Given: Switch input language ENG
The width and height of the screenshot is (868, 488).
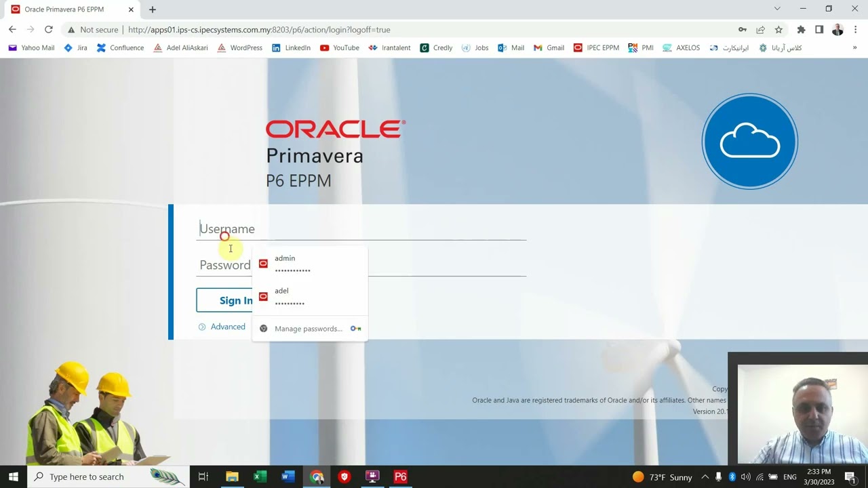Looking at the screenshot, I should (x=790, y=477).
